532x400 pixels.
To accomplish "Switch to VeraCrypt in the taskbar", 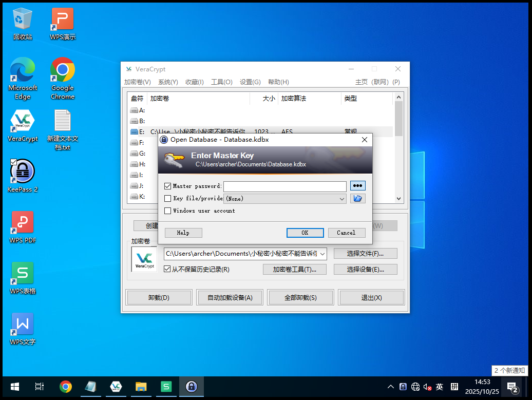I will [116, 387].
